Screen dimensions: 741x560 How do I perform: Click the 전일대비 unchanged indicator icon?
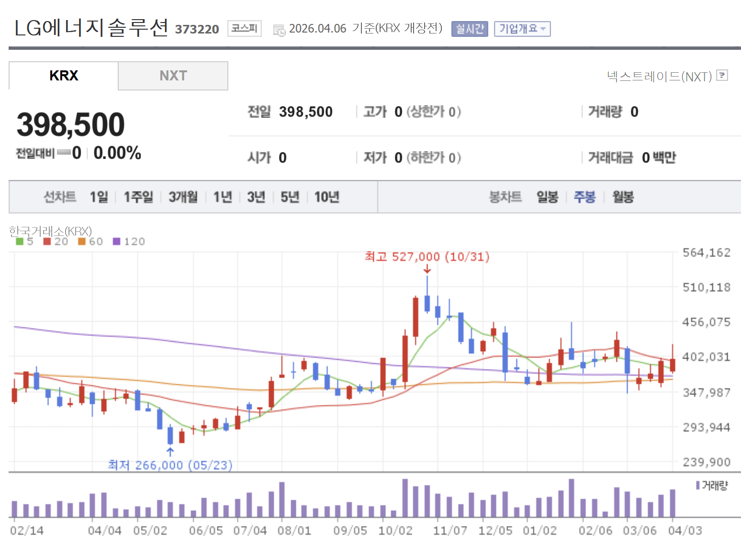tap(64, 153)
